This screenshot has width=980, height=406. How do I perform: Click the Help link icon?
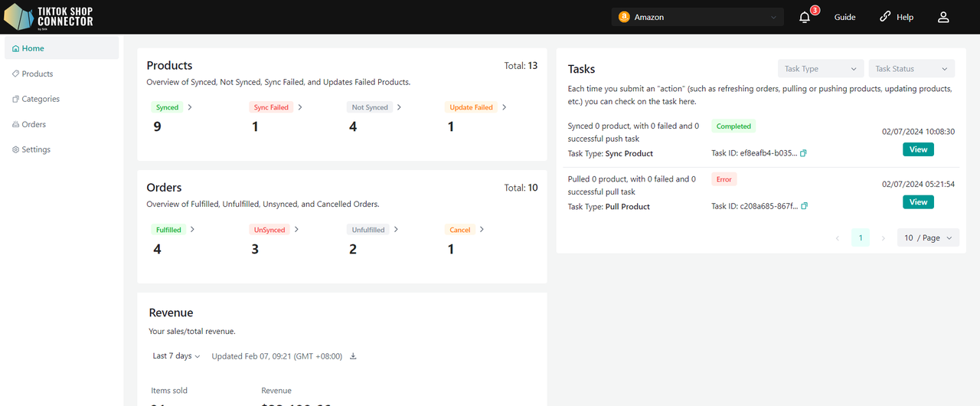(886, 17)
